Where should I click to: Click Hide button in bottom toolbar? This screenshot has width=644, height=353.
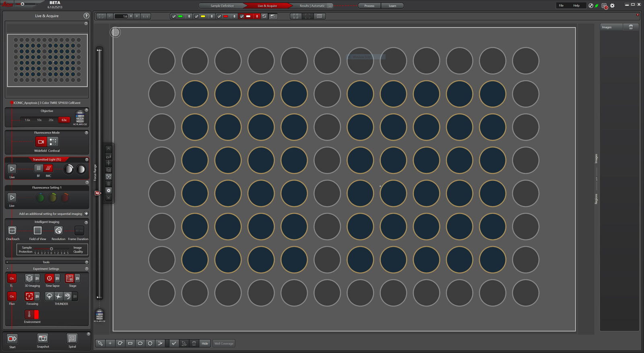pyautogui.click(x=205, y=343)
